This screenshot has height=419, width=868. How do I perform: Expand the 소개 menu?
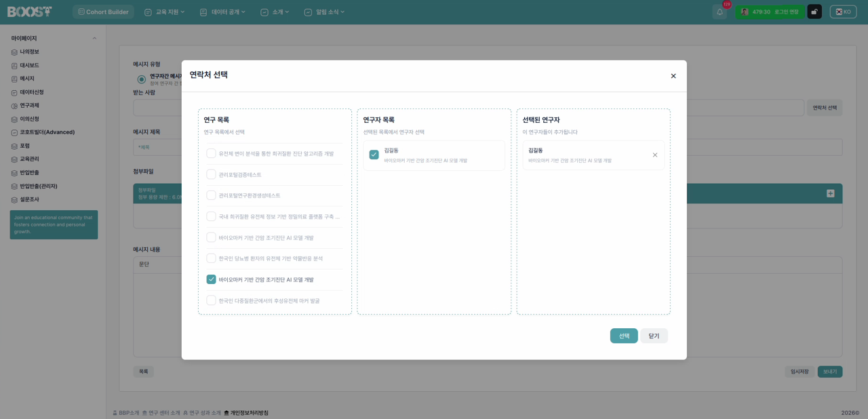tap(275, 12)
